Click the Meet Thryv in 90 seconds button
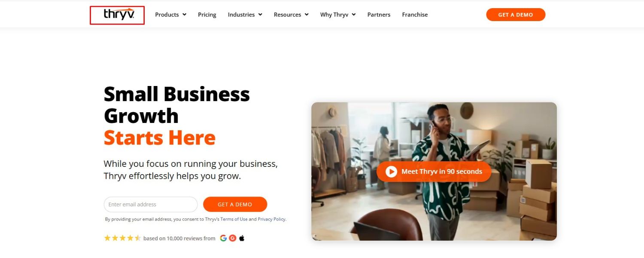The width and height of the screenshot is (644, 258). tap(434, 172)
